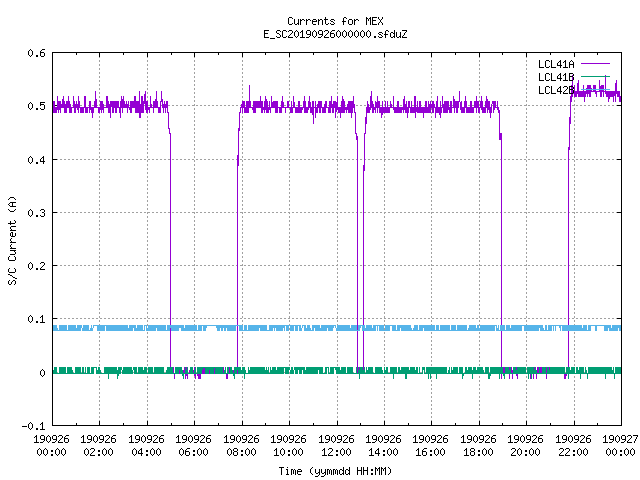Image resolution: width=640 pixels, height=480 pixels.
Task: Click the x-axis label 190926 08:00
Action: click(x=241, y=446)
